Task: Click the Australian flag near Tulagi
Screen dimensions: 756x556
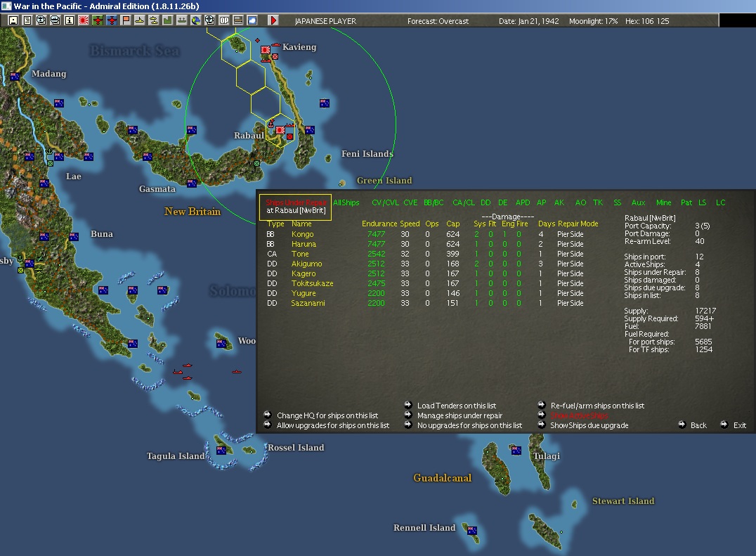Action: tap(516, 451)
